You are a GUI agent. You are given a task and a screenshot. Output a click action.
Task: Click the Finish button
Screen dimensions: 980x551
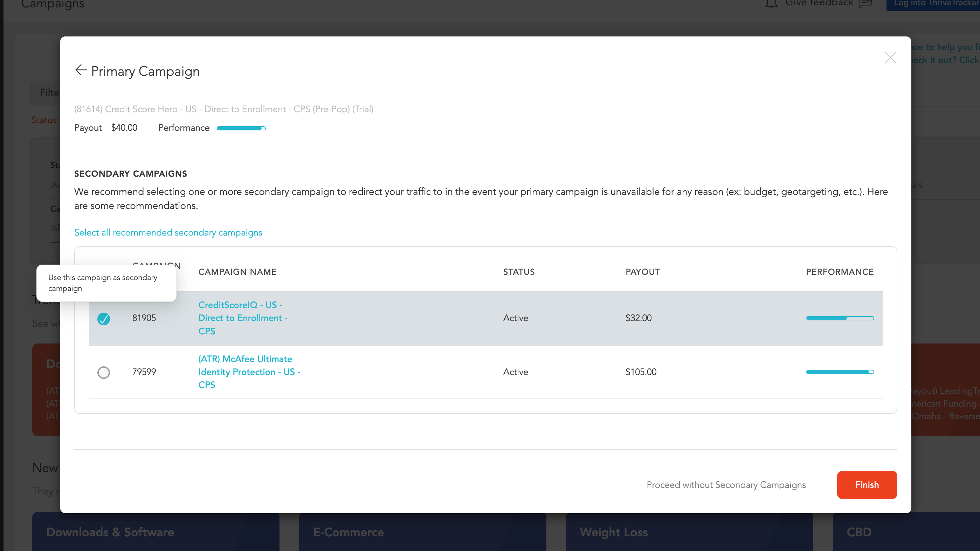867,485
